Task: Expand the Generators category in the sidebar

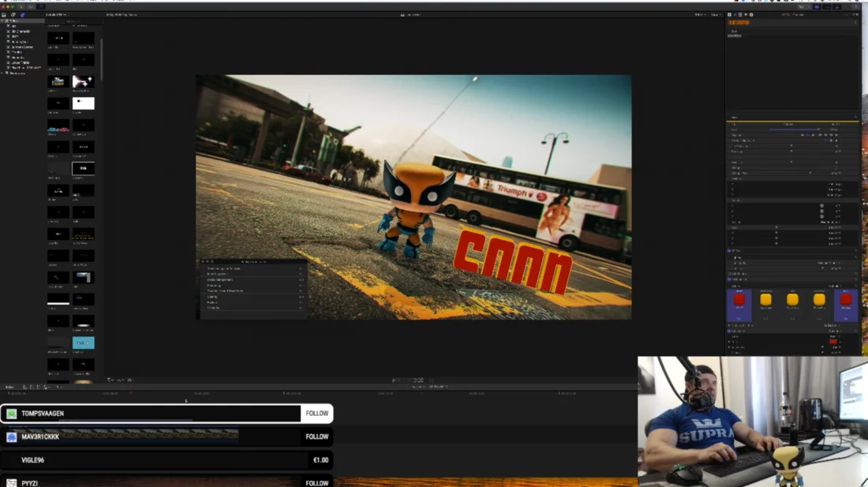Action: (3, 73)
